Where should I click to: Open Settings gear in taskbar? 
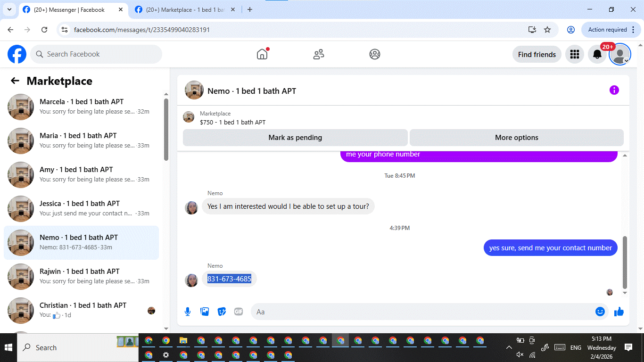166,355
